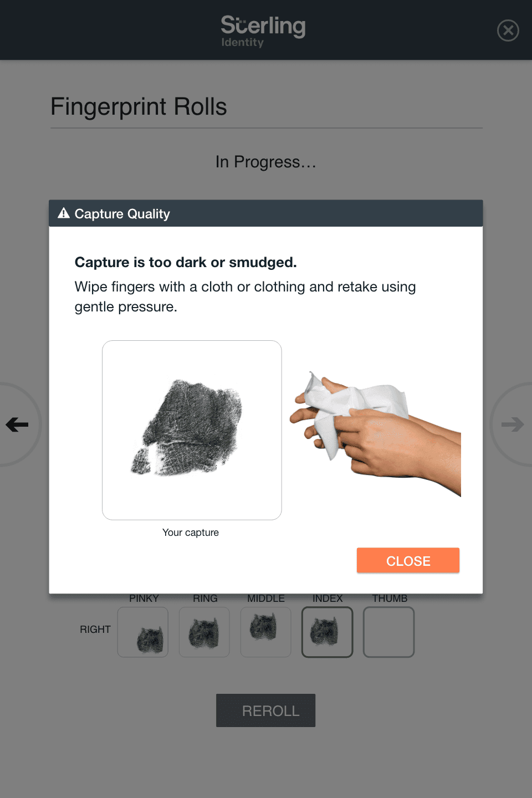Click the Sterling Identity logo

click(x=263, y=31)
